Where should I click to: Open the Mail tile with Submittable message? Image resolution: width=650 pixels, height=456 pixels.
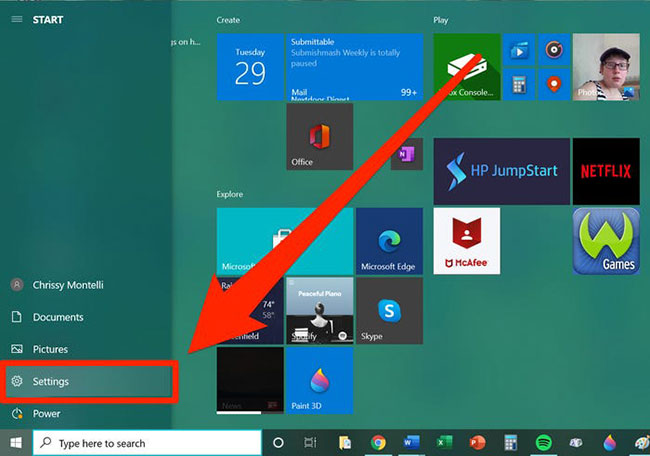355,67
